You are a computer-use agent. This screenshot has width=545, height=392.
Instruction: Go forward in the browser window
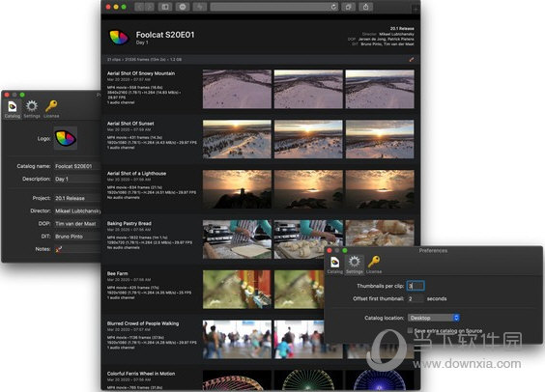point(149,7)
